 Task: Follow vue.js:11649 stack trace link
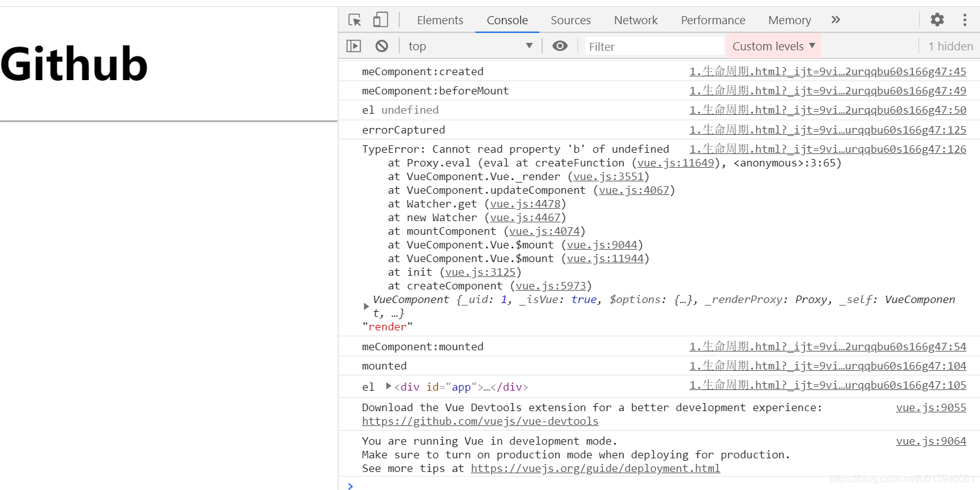click(676, 163)
